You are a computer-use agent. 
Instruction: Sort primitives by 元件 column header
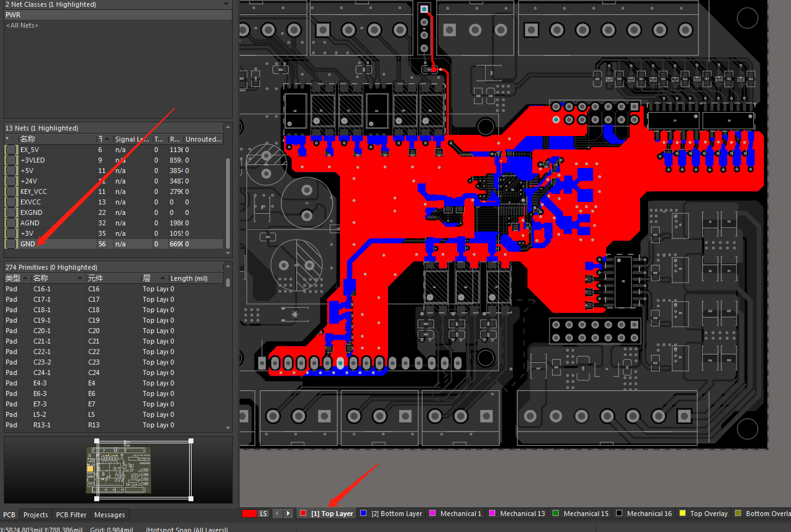point(113,278)
